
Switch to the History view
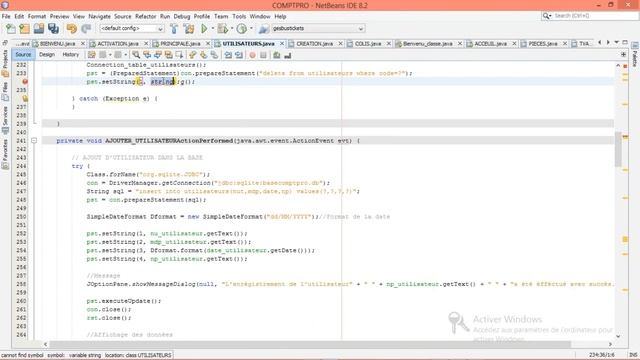[71, 55]
